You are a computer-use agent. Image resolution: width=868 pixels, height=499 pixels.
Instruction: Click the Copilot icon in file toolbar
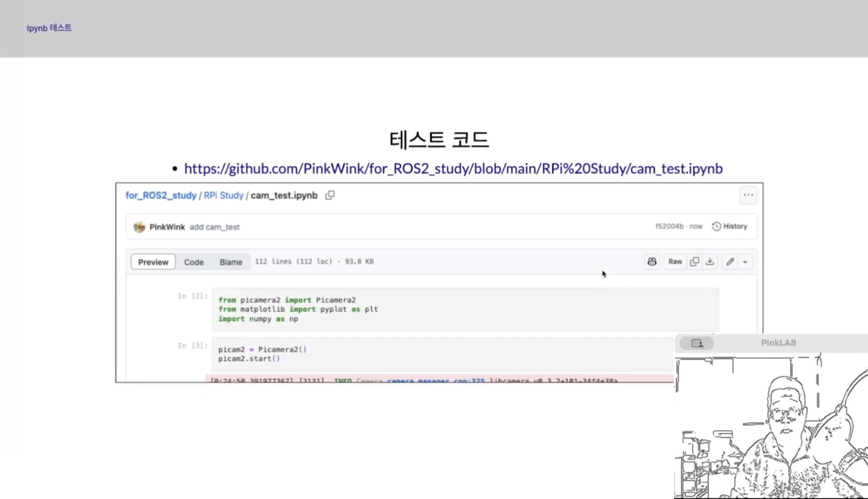tap(652, 262)
